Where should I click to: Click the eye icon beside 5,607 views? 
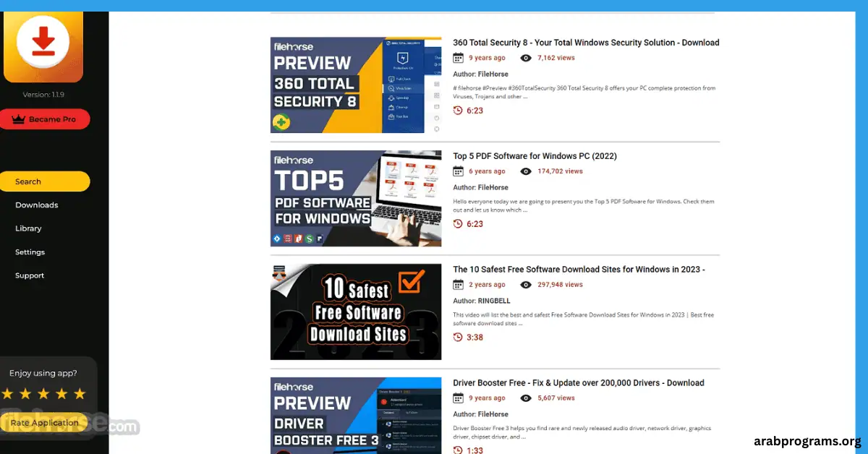pos(526,398)
